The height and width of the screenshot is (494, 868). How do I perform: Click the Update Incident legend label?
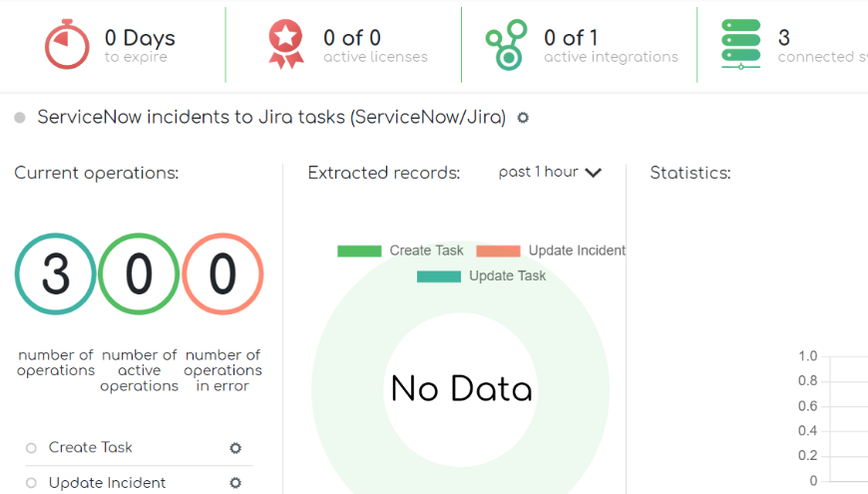(x=577, y=250)
